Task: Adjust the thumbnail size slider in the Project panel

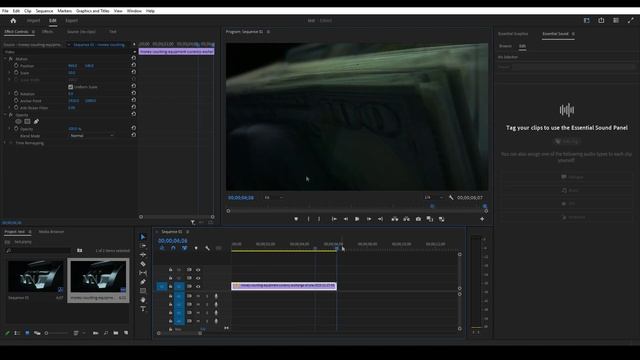Action: point(56,333)
